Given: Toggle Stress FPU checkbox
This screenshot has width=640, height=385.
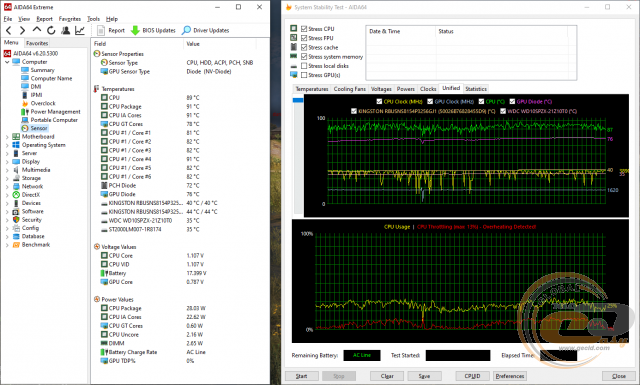Looking at the screenshot, I should pos(304,38).
